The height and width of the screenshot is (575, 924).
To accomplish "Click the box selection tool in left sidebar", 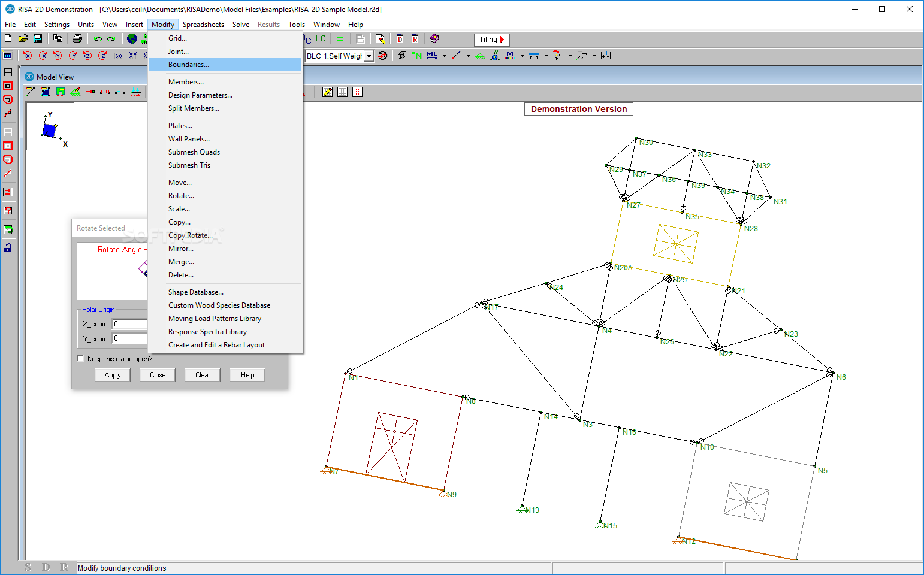I will 8,86.
